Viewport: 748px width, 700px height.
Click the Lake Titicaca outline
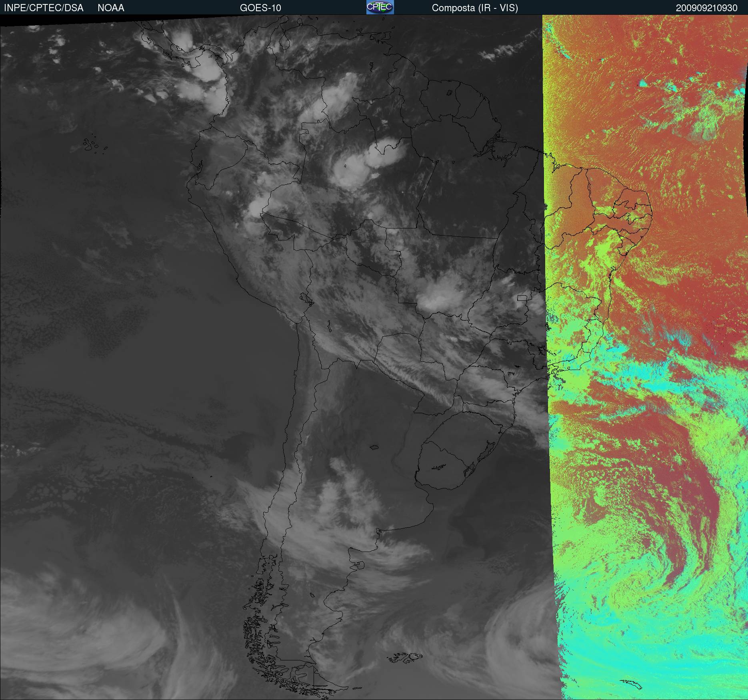click(x=306, y=298)
